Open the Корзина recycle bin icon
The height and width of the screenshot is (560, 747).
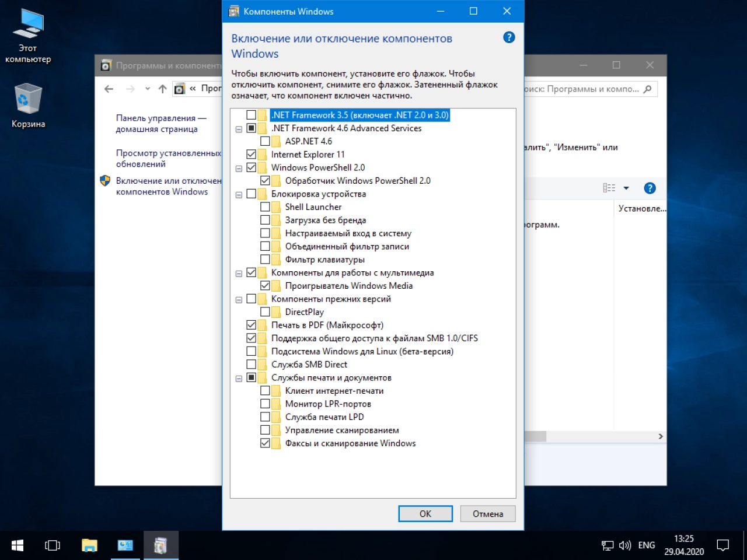(28, 105)
